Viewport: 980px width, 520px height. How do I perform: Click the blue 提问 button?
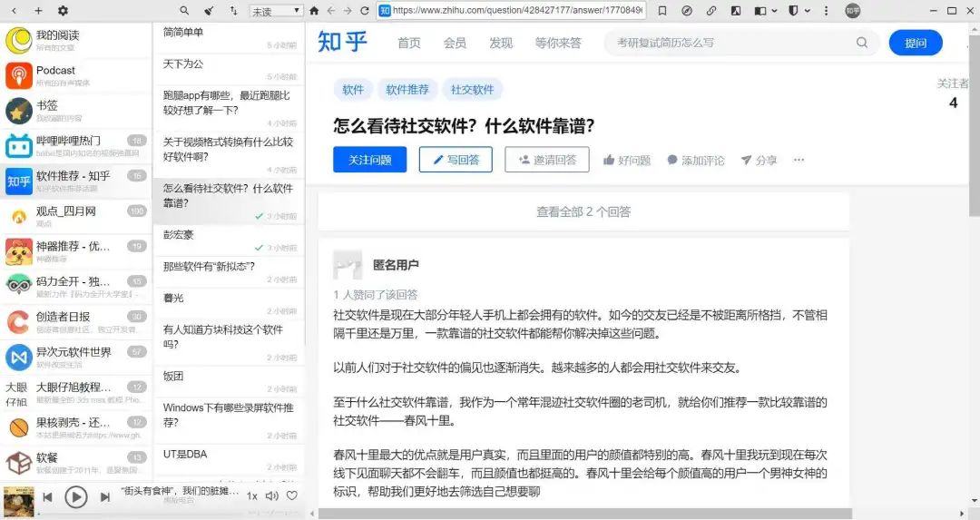tap(916, 43)
